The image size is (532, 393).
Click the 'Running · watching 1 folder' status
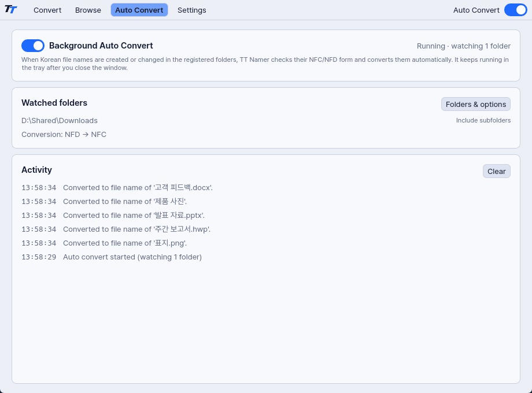tap(463, 46)
